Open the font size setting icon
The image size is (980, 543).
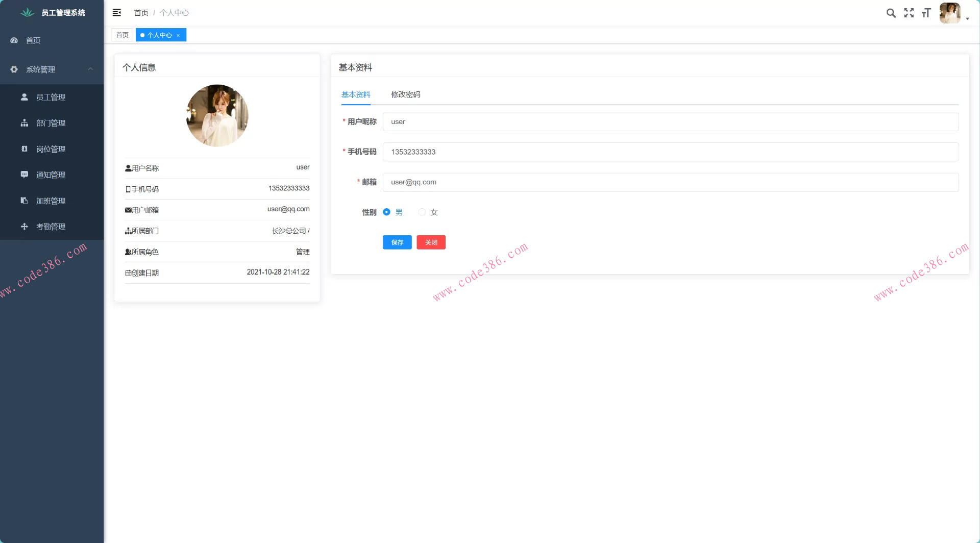(x=926, y=13)
